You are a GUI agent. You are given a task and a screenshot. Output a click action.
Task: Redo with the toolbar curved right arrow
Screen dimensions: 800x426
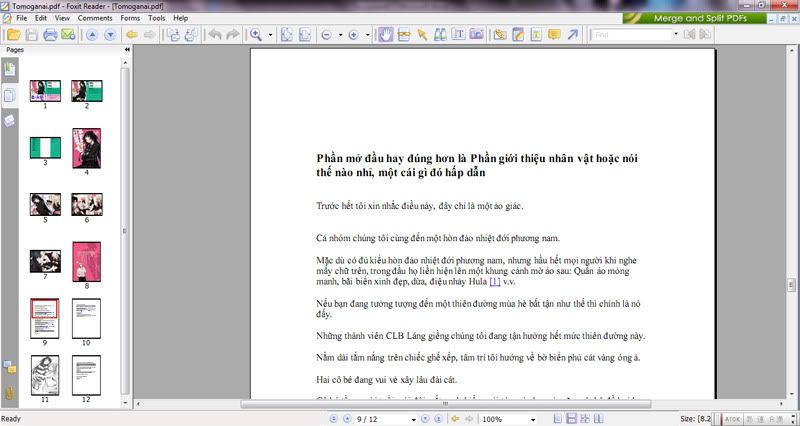233,35
